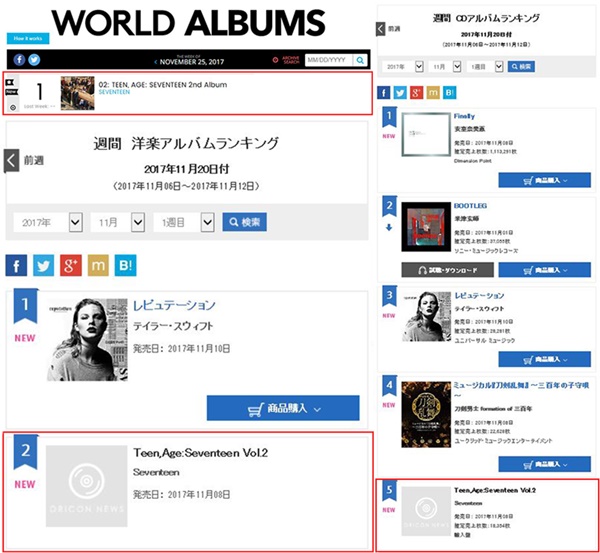Viewport: 600px width, 553px height.
Task: Open the 2017年 year dropdown in left panel
Action: [48, 222]
